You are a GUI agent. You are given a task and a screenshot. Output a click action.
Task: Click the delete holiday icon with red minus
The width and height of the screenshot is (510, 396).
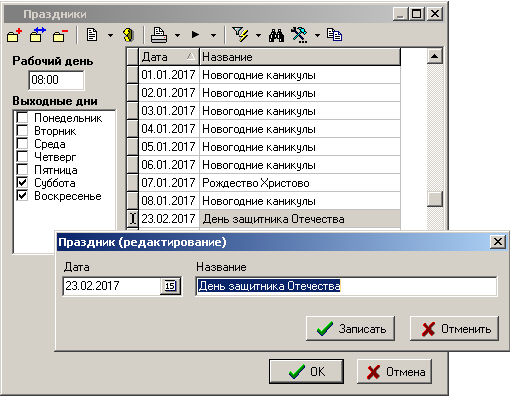coord(60,35)
